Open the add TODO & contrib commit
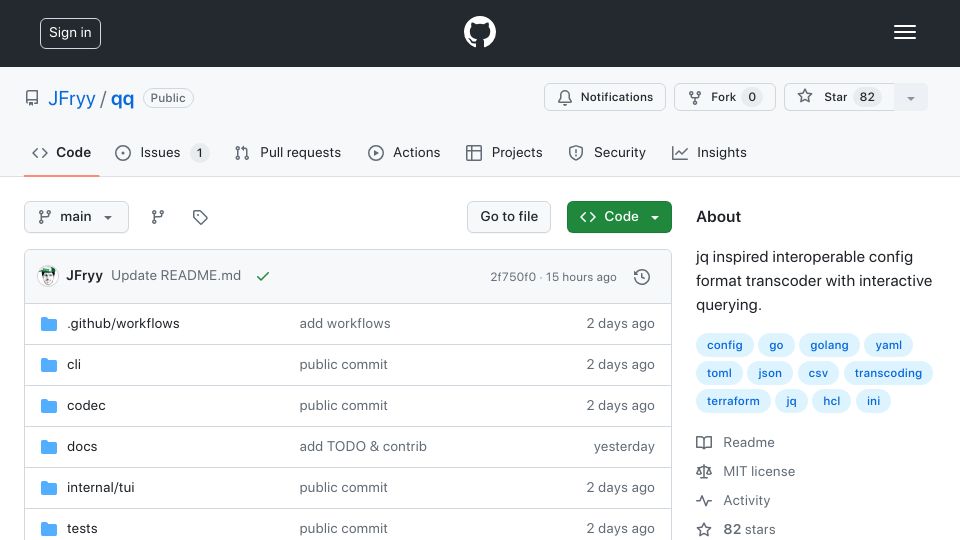960x540 pixels. click(x=363, y=446)
